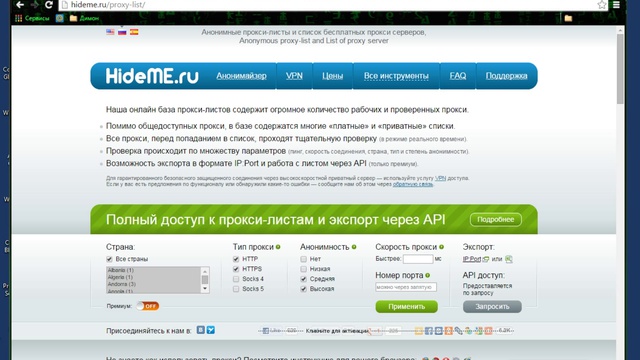Click the green Применить button
Viewport: 640px width, 360px height.
407,307
